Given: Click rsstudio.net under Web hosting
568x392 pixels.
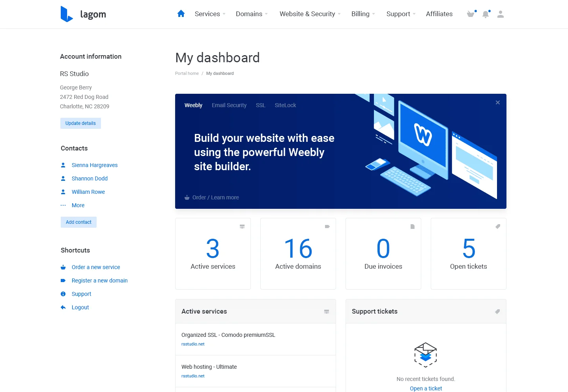Looking at the screenshot, I should click(x=193, y=376).
